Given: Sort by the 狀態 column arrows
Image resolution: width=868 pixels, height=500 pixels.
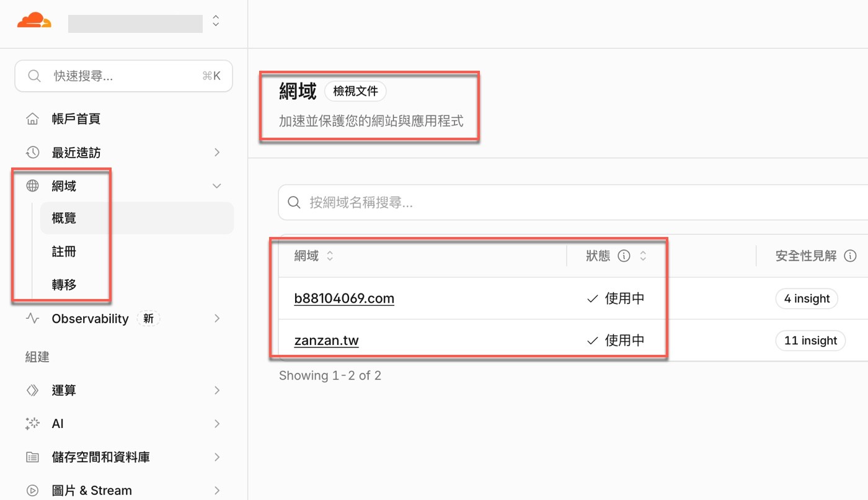Looking at the screenshot, I should 643,256.
